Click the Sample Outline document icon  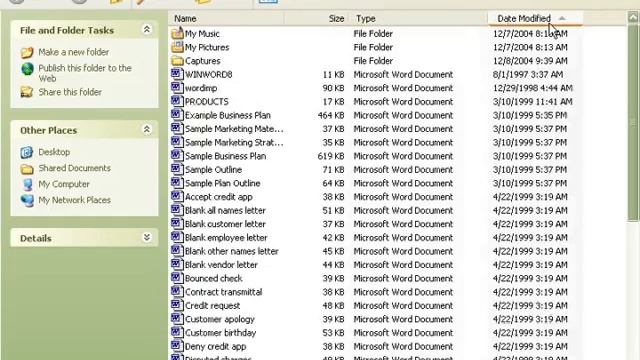[x=177, y=169]
